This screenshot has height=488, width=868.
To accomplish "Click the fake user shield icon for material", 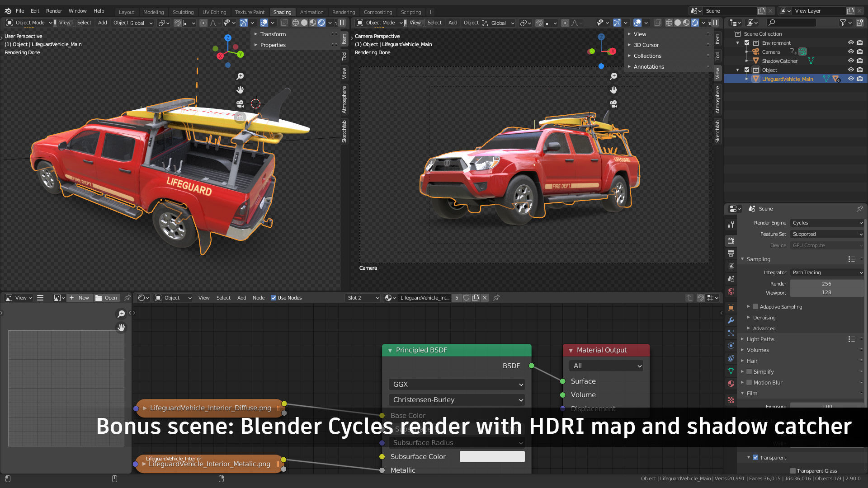I will tap(467, 298).
